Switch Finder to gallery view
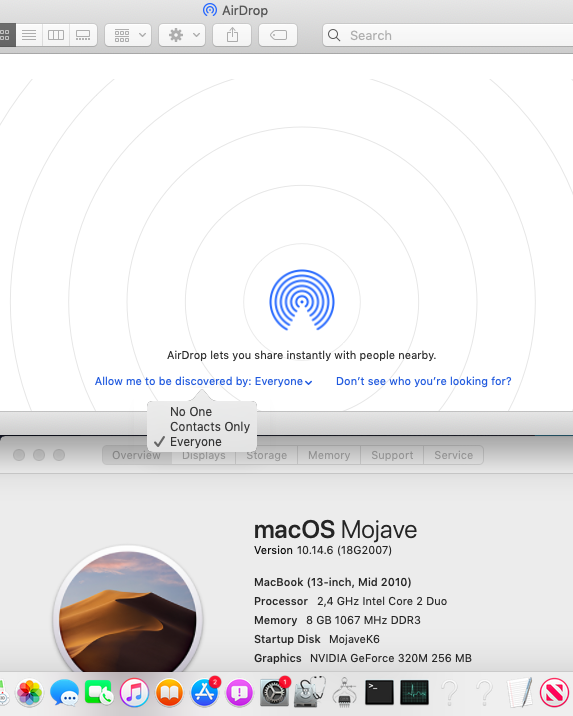The width and height of the screenshot is (573, 716). [83, 35]
